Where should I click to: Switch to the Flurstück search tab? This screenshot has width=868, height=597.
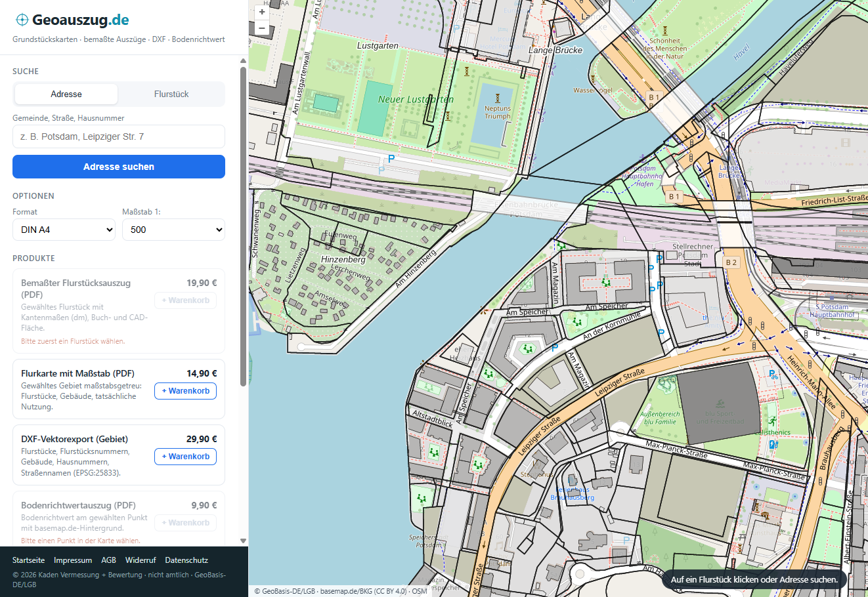click(x=171, y=94)
